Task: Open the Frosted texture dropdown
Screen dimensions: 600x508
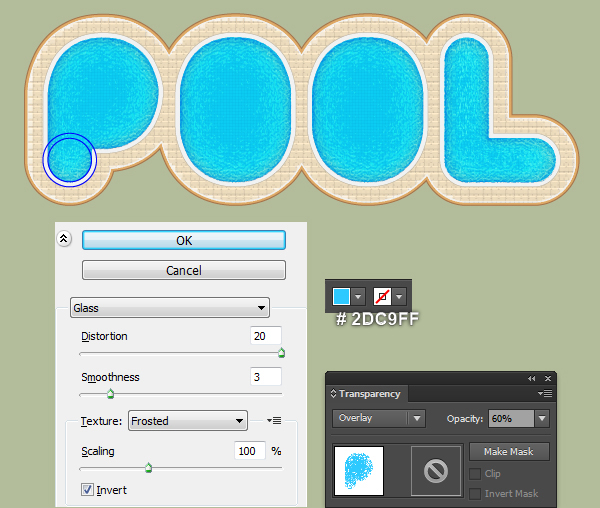Action: (x=188, y=421)
